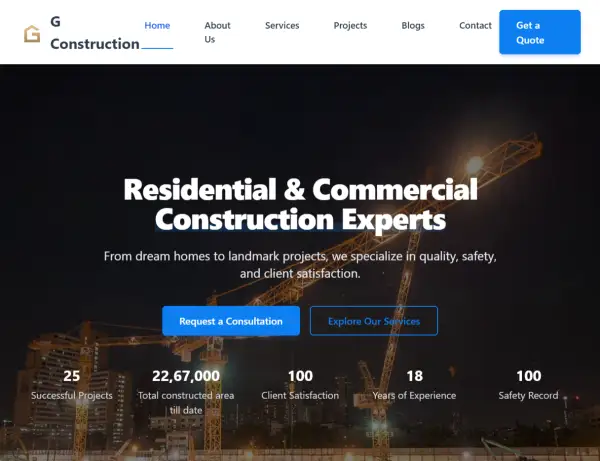
Task: Click the G Construction house logo icon
Action: coord(32,33)
